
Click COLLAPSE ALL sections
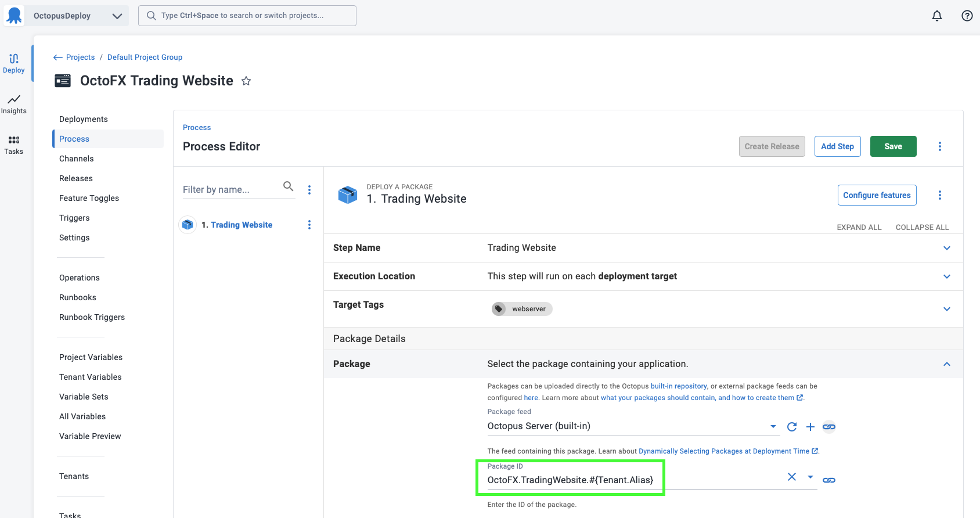click(922, 228)
